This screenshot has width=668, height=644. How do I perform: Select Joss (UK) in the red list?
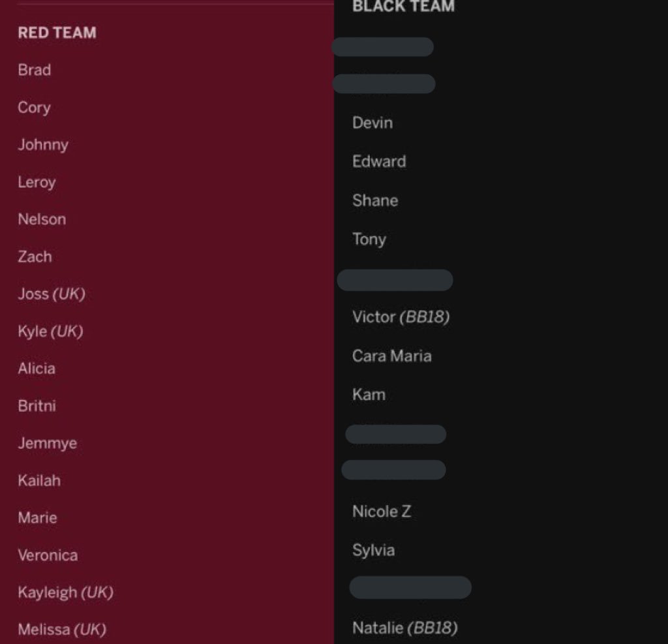coord(52,294)
